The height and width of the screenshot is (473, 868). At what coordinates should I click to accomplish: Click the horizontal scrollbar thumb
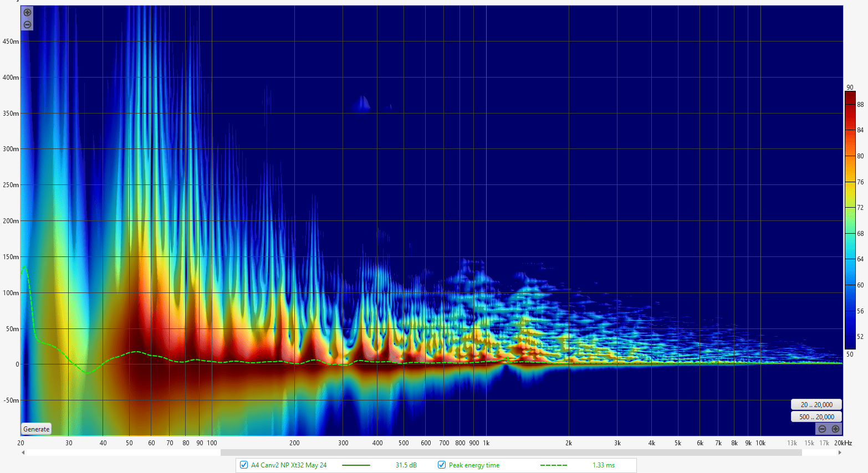(511, 453)
